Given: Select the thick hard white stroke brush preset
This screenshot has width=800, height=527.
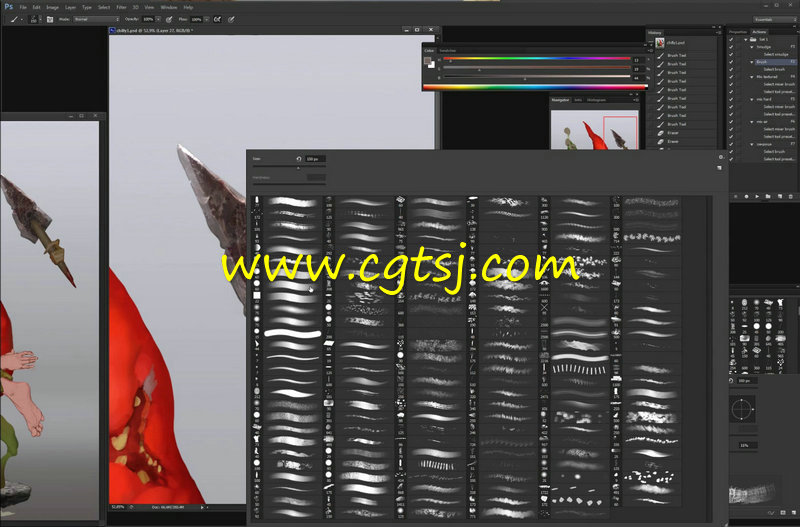Looking at the screenshot, I should tap(292, 333).
